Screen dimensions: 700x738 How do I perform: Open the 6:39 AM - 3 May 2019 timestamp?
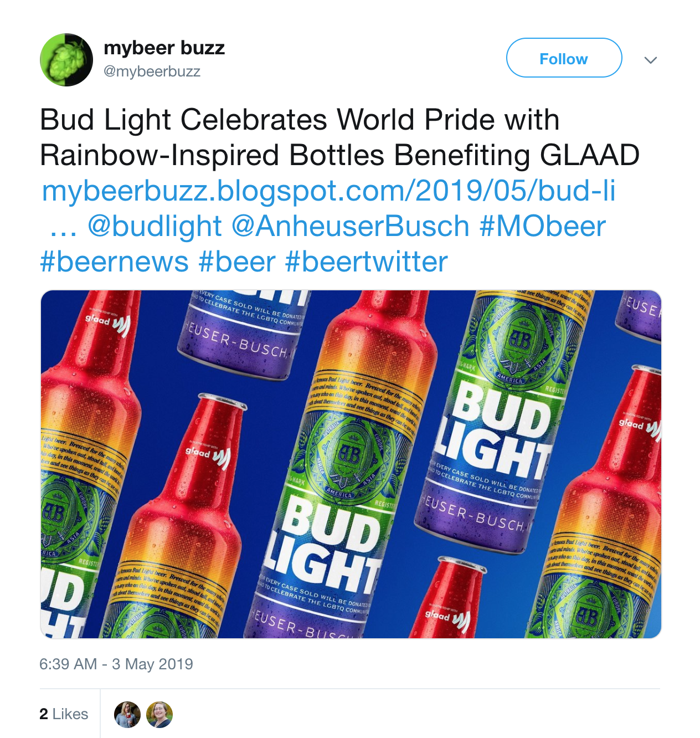(x=116, y=664)
